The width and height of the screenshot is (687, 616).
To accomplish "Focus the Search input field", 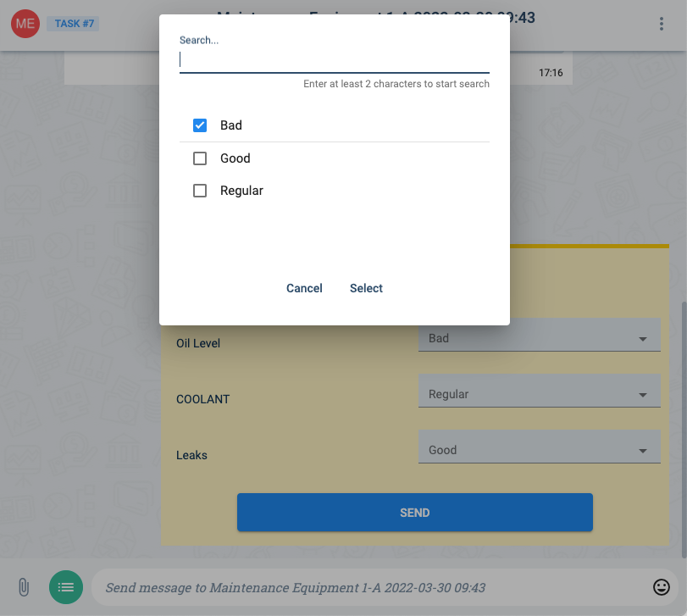I will pyautogui.click(x=335, y=60).
